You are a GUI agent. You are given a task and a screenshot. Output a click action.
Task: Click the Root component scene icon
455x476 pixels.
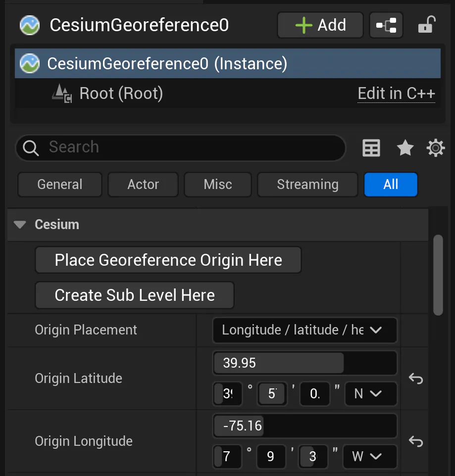click(x=62, y=93)
